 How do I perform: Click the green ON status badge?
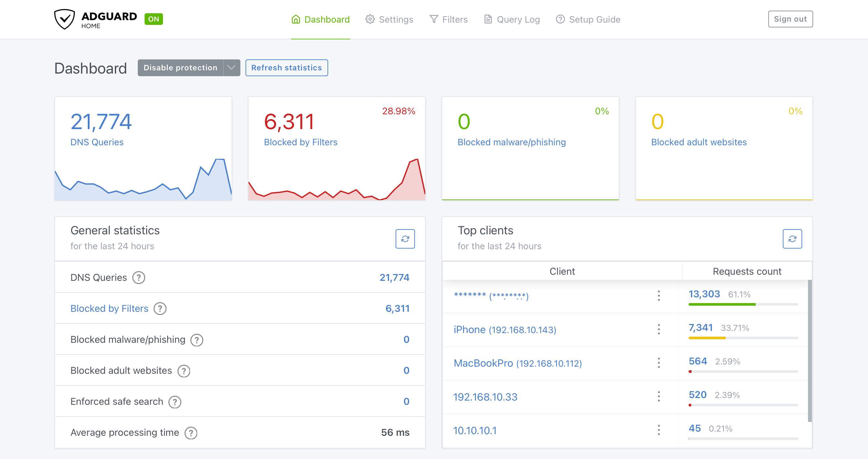153,19
